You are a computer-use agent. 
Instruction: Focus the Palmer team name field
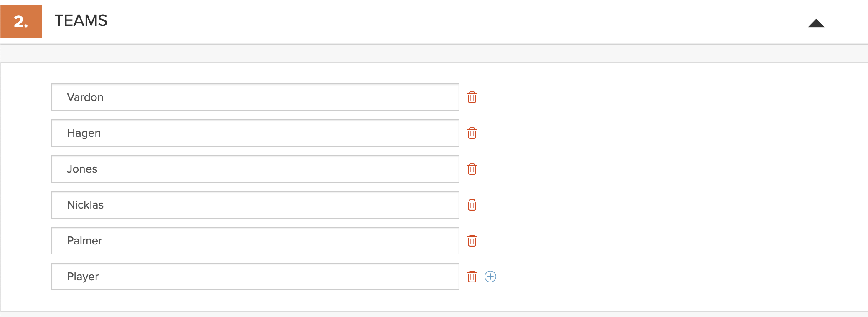tap(255, 241)
